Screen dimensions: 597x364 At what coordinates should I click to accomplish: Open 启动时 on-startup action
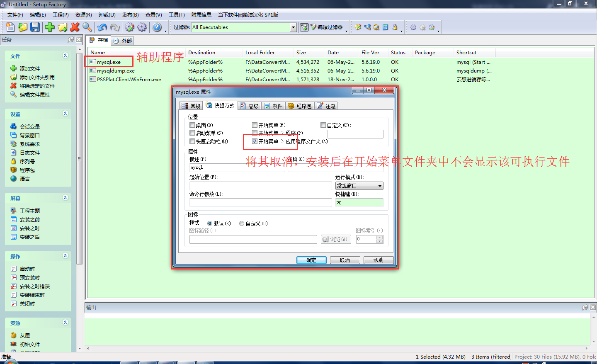pos(23,269)
